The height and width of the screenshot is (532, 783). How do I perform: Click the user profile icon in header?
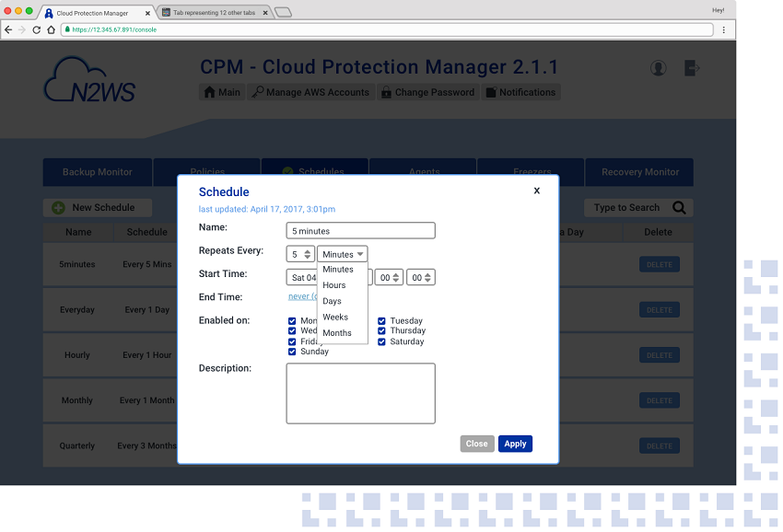pos(658,68)
